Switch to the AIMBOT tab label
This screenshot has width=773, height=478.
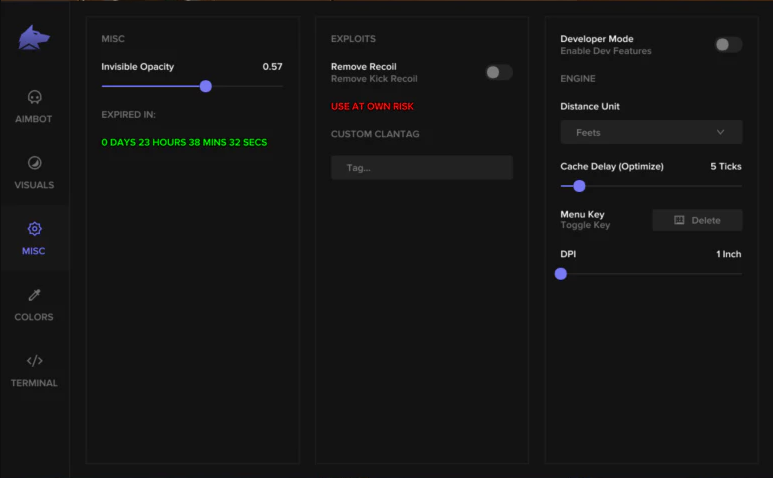click(34, 119)
